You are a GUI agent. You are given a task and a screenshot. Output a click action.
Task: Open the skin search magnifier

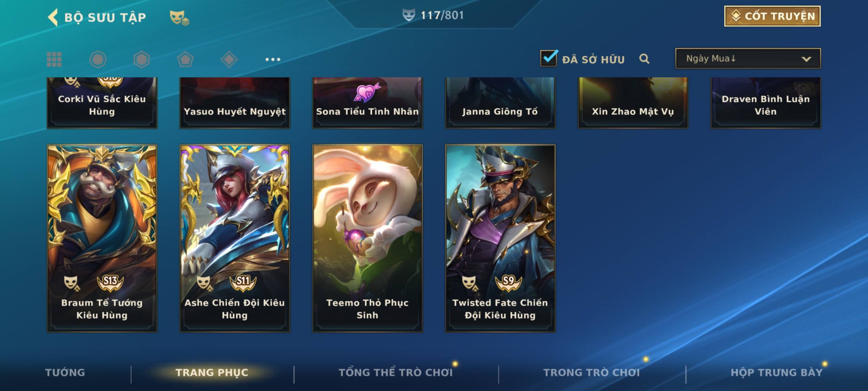[x=644, y=59]
